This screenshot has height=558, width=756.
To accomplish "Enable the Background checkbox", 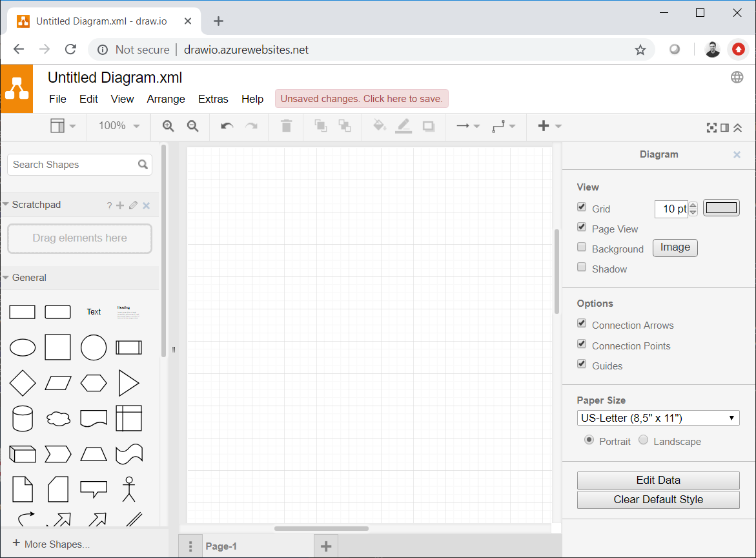I will click(582, 247).
